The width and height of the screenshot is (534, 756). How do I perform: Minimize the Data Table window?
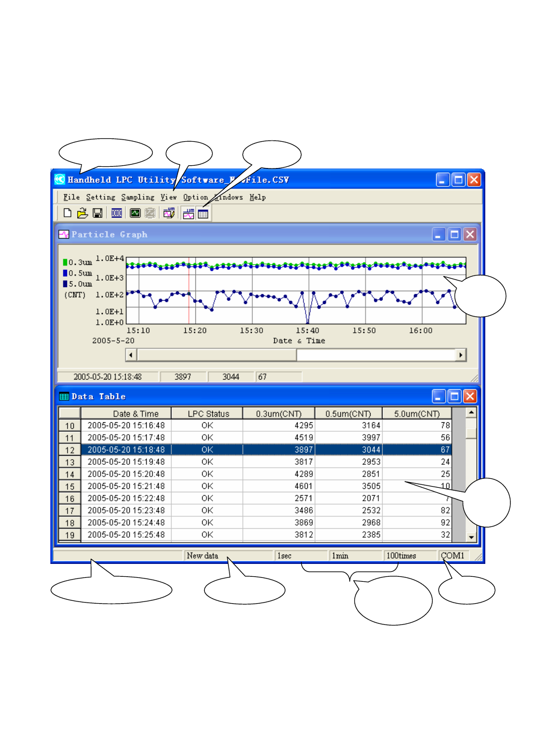click(439, 396)
